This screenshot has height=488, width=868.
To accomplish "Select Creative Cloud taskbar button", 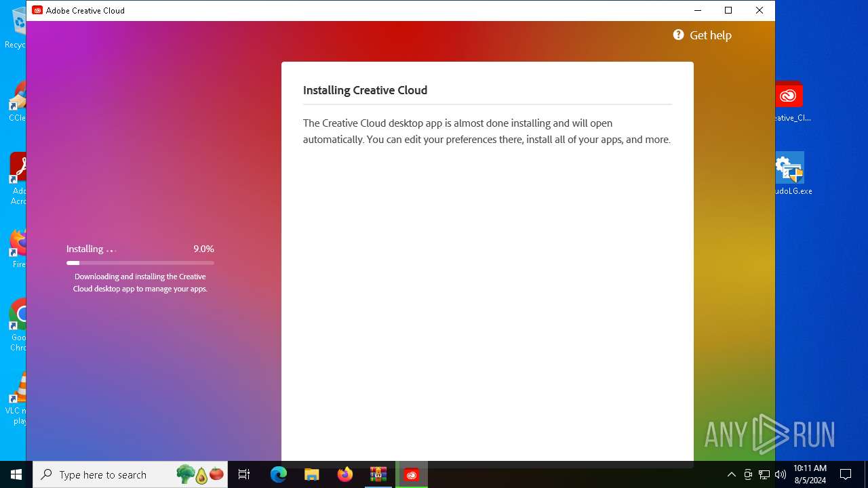I will tap(412, 474).
